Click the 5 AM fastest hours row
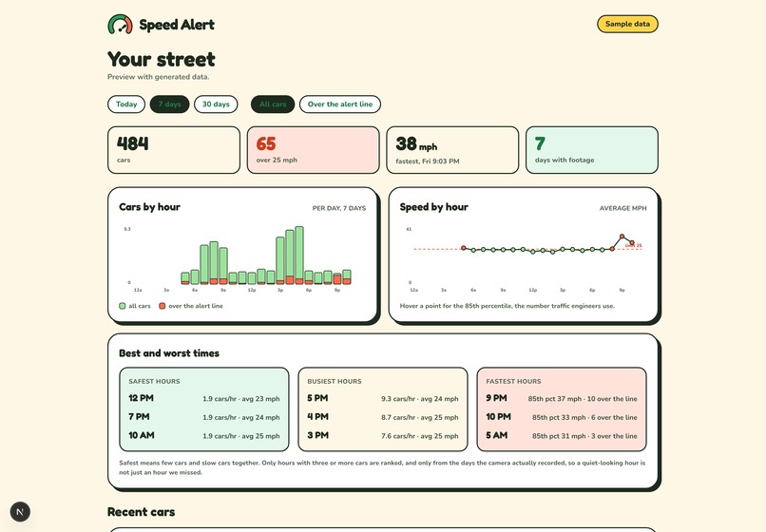Screen dimensions: 766x532 (562, 435)
